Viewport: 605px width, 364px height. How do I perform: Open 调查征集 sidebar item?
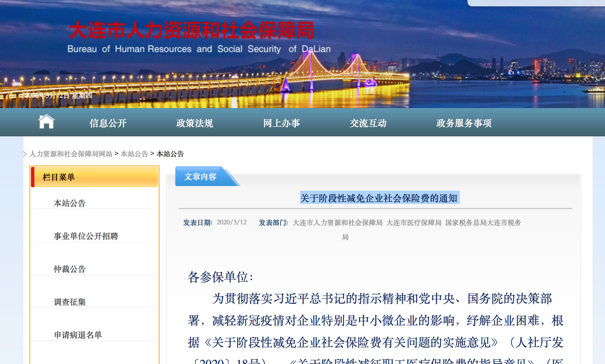point(70,302)
